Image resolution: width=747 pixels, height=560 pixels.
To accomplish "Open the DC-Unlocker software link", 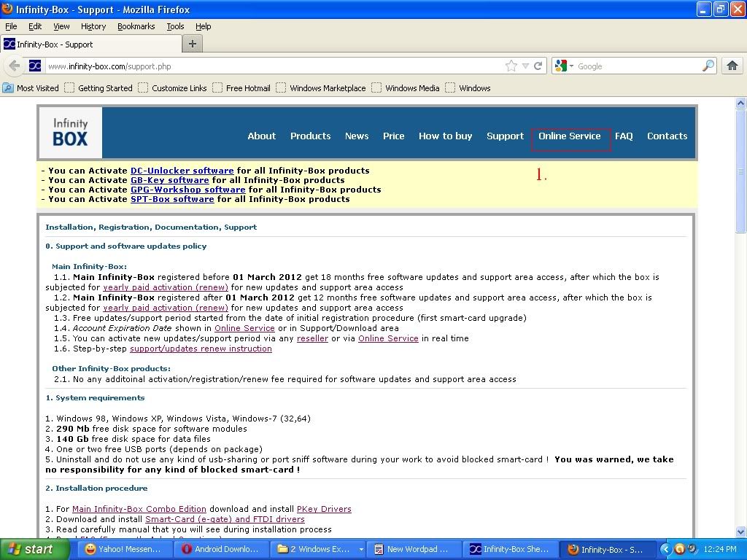I will pyautogui.click(x=182, y=171).
